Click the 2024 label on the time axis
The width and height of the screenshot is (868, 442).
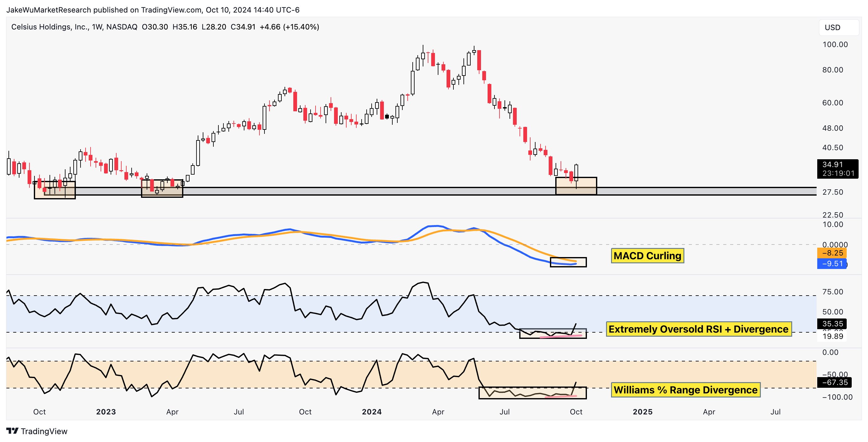pos(372,412)
